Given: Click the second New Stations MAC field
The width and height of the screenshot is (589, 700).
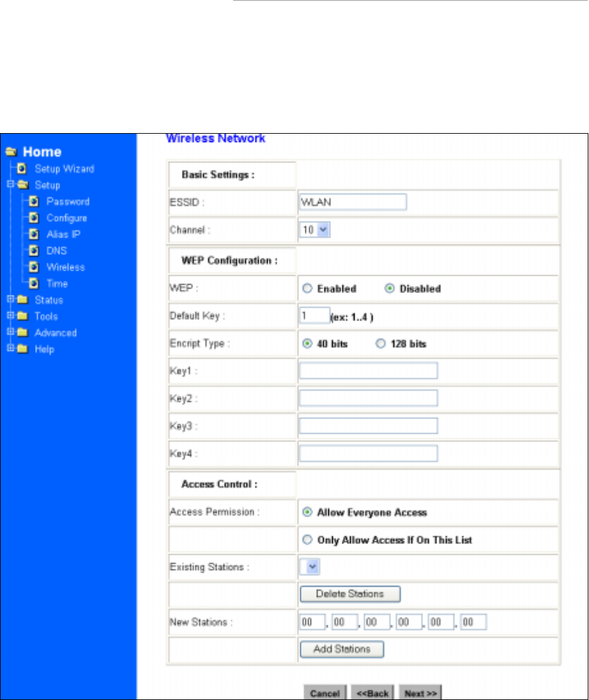Looking at the screenshot, I should 344,622.
